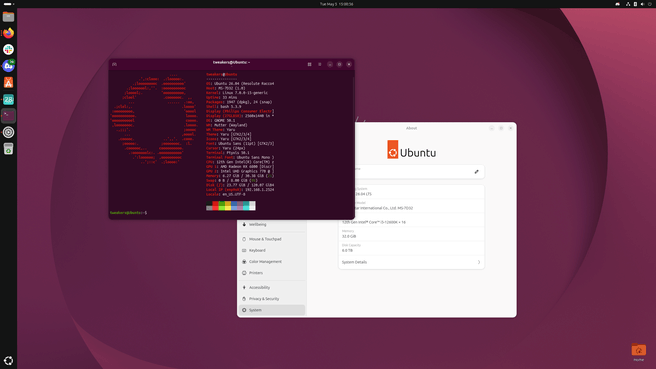Open the Home folder desktop icon
The height and width of the screenshot is (369, 656).
pos(638,351)
